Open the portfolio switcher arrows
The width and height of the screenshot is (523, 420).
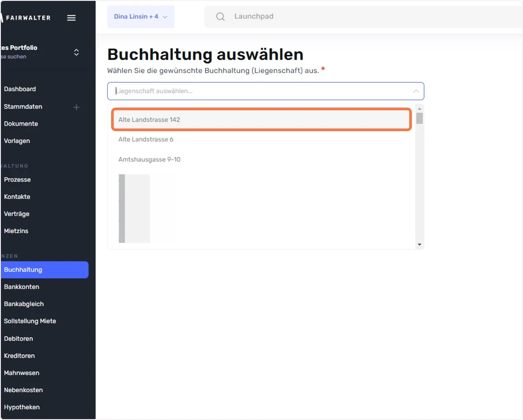pos(76,52)
